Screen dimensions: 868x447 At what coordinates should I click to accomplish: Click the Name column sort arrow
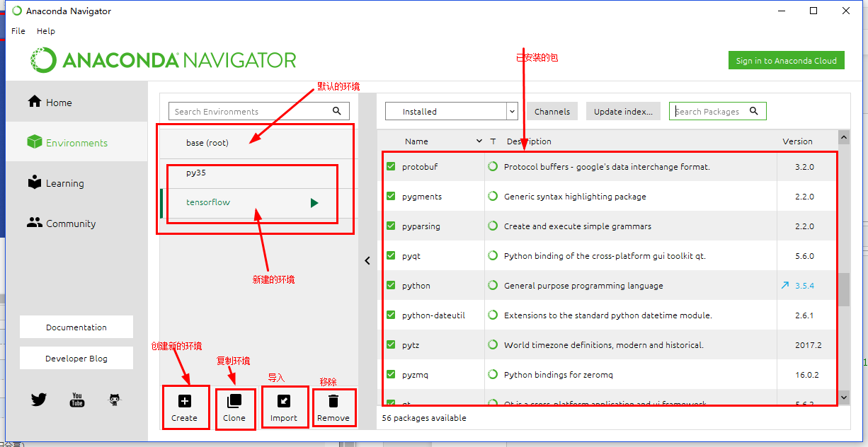(479, 141)
